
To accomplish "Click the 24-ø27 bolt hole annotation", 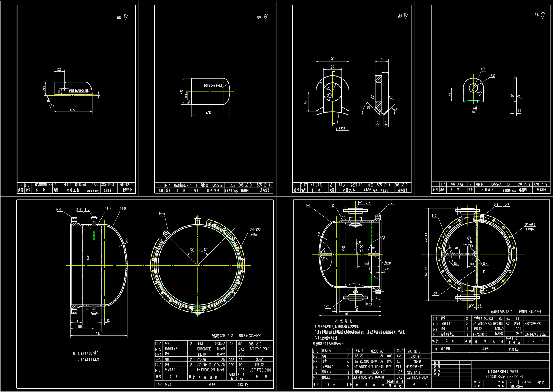I will 255,230.
